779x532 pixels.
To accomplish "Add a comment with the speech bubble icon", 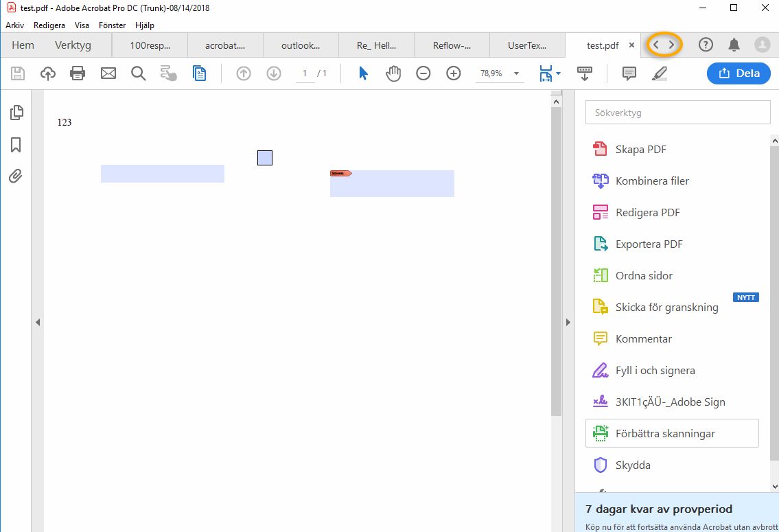I will [x=629, y=73].
